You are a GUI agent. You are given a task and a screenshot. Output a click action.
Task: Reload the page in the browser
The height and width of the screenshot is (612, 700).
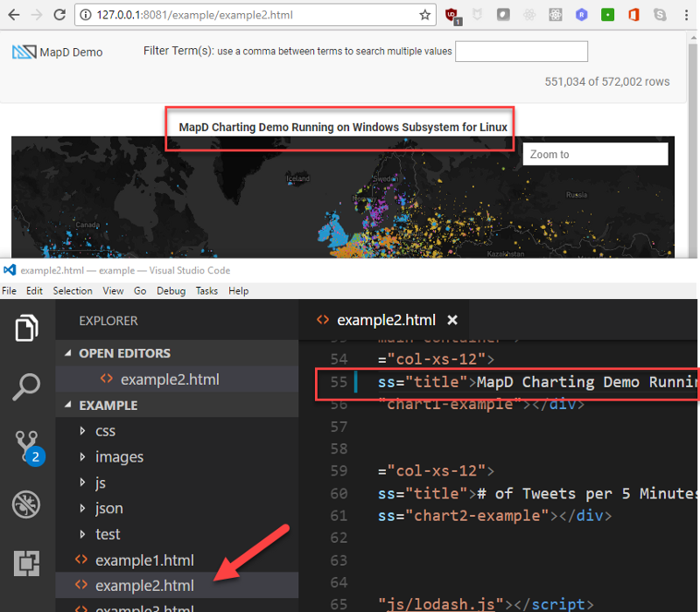(59, 15)
